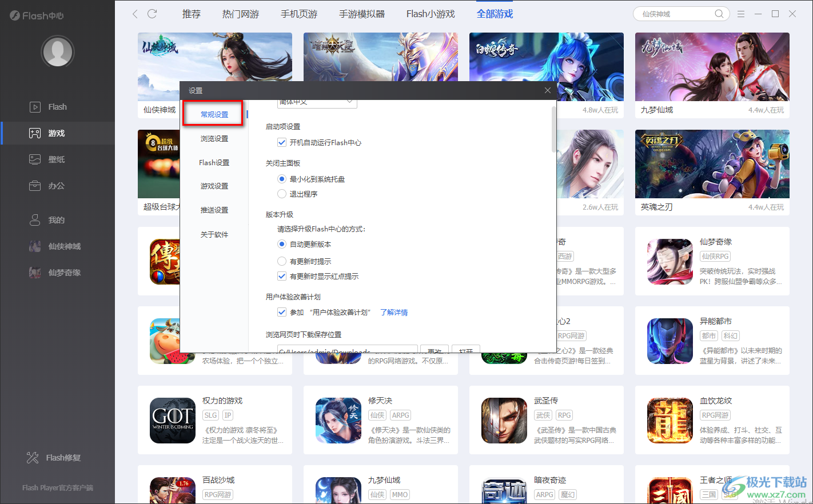813x504 pixels.
Task: Switch to 推荐 tab
Action: click(192, 14)
